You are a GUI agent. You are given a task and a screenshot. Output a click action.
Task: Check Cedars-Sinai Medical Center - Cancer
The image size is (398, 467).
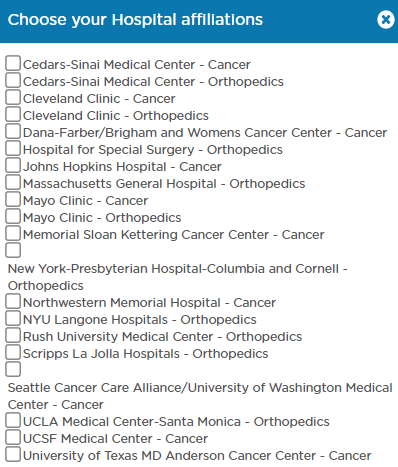coord(13,63)
